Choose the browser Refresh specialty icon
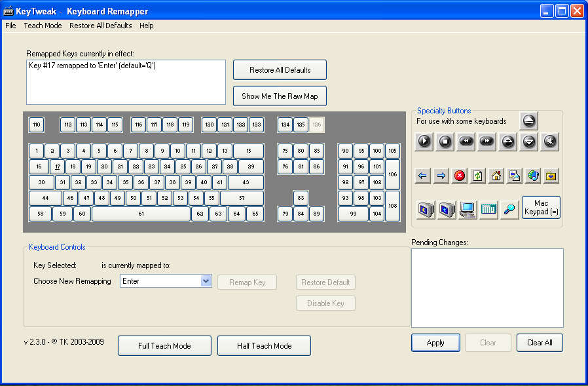 [x=478, y=176]
